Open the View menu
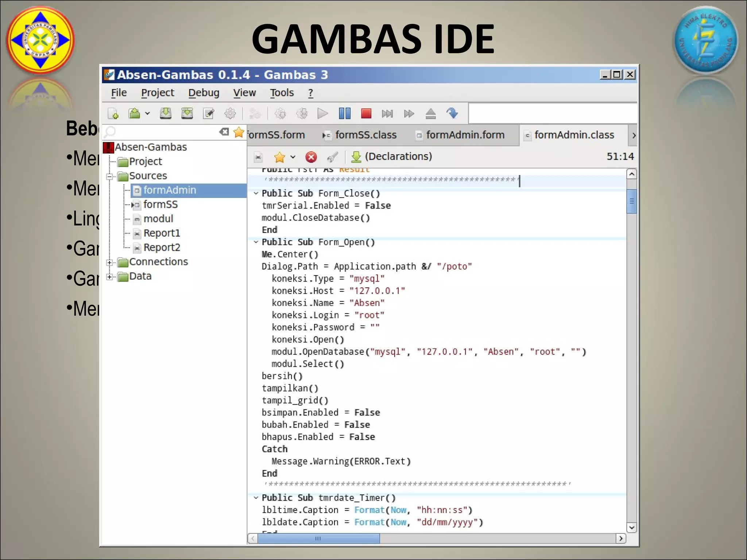747x560 pixels. pyautogui.click(x=244, y=93)
